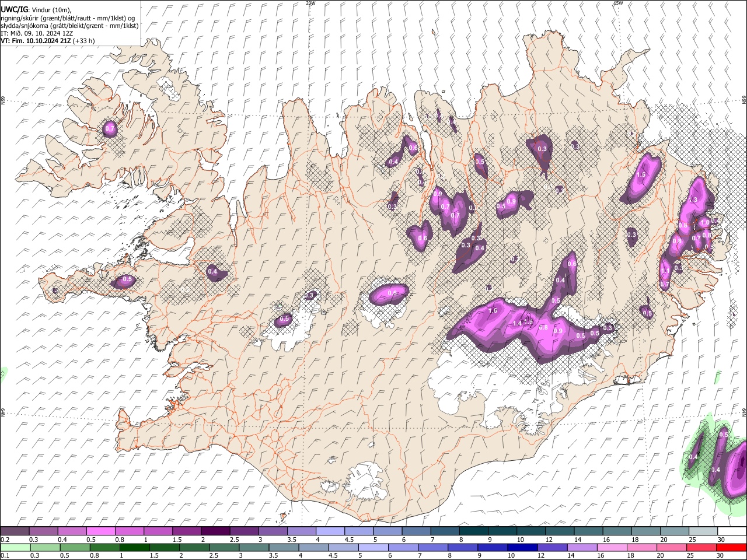Screen dimensions: 747x560
Task: Click the '1.0' precipitation value in the east
Action: click(705, 222)
